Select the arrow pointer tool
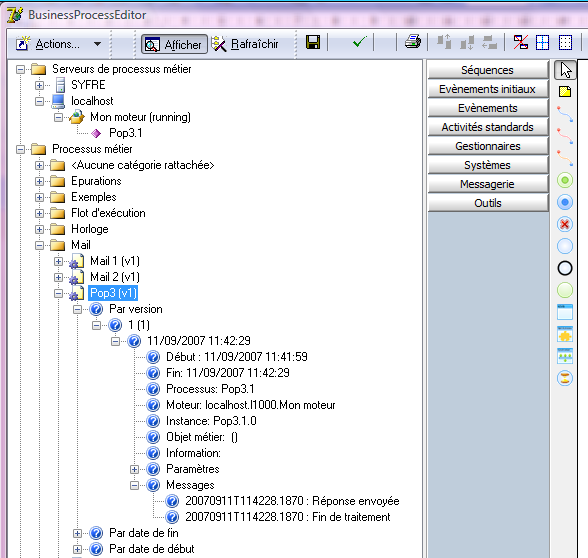Screen dimensions: 588x558 565,70
